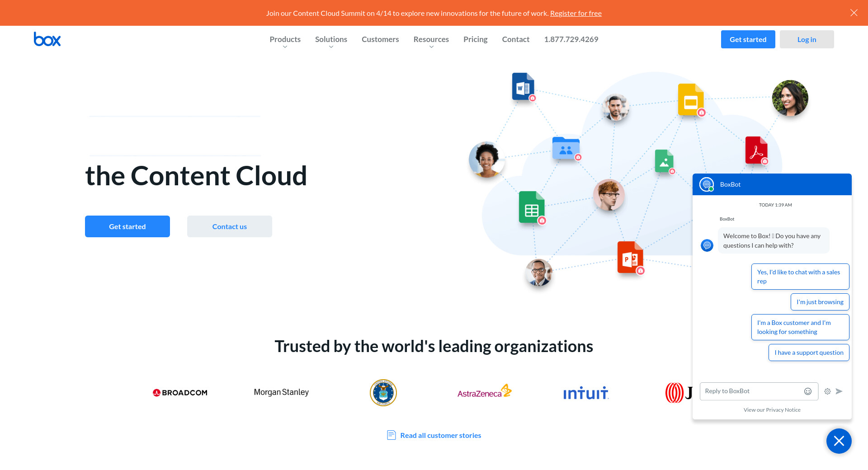Open Read all customer stories link
The height and width of the screenshot is (470, 868).
[x=440, y=435]
